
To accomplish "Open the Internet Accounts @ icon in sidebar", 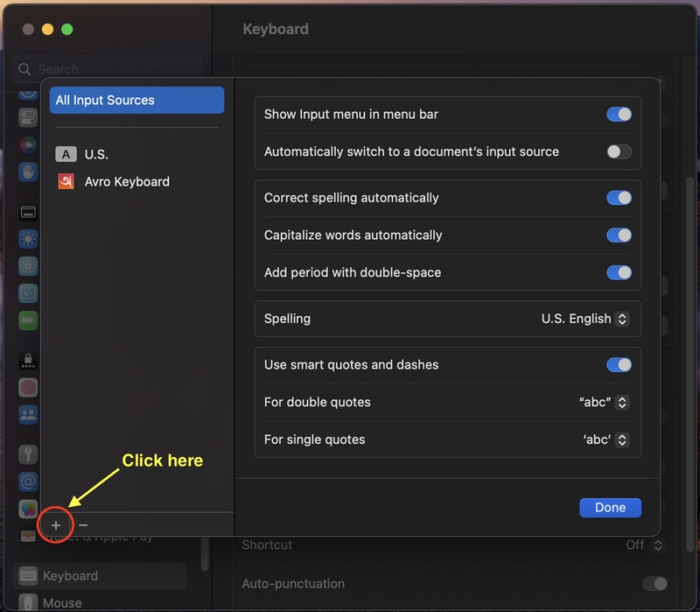I will click(28, 482).
